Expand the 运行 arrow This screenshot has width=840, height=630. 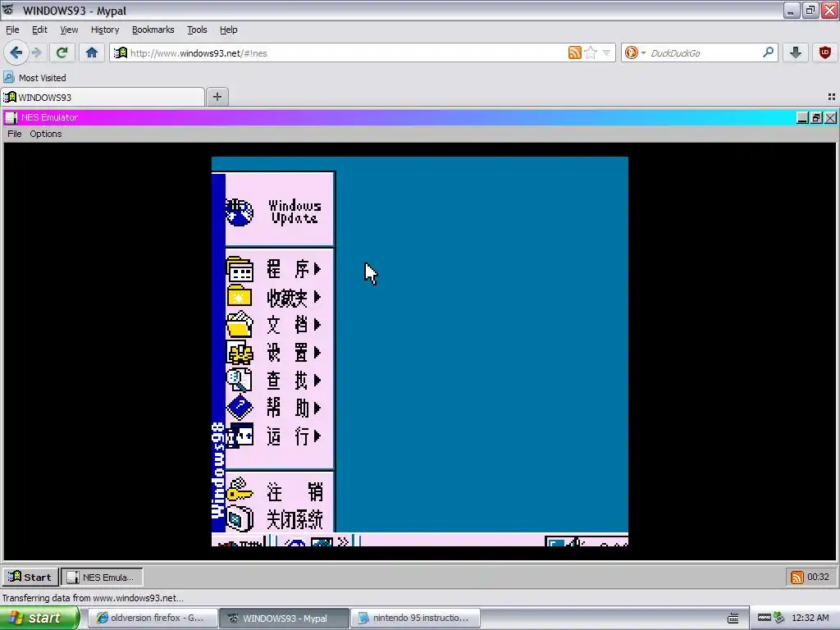click(x=317, y=436)
